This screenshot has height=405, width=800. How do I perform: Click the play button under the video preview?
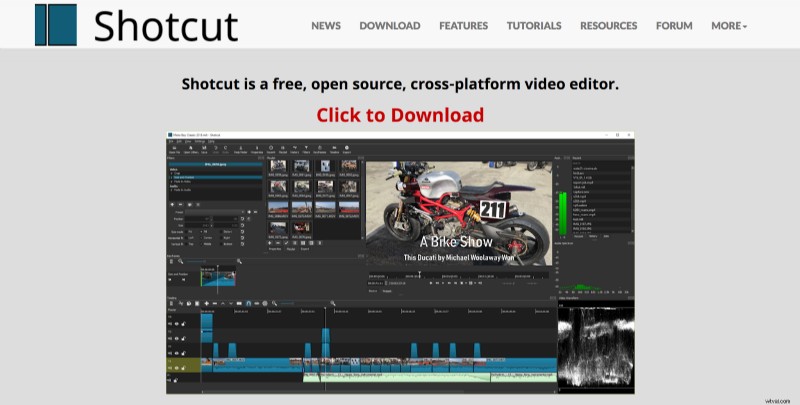[443, 283]
